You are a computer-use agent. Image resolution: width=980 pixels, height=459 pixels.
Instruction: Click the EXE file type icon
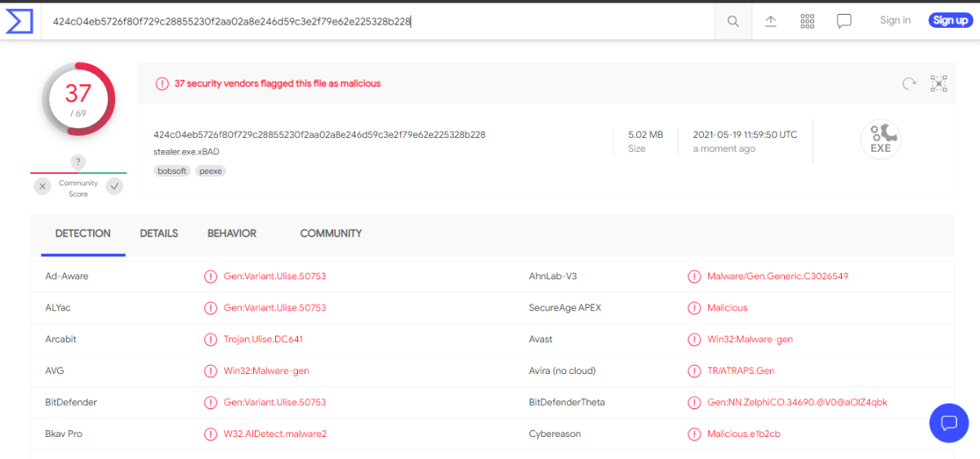click(880, 140)
